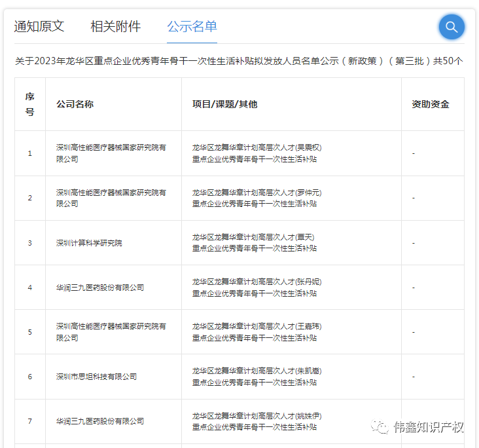Click sequence number 4 cell
Viewport: 479px width, 448px height.
tap(30, 288)
